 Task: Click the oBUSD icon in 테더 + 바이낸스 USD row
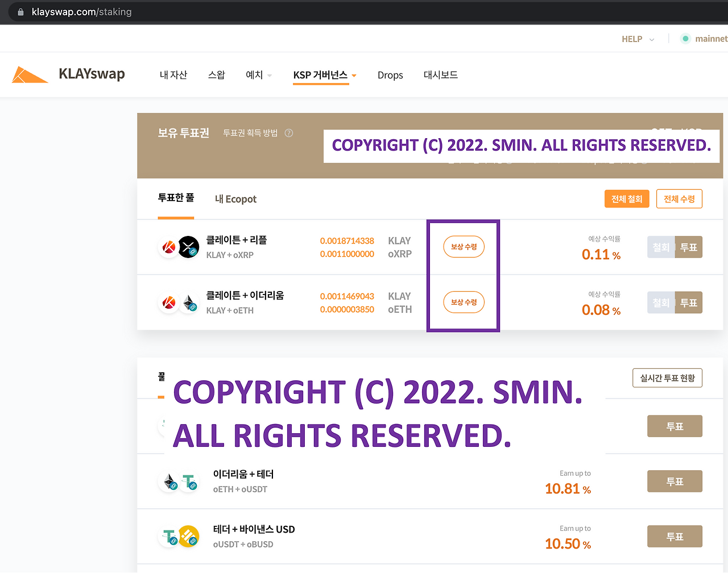(189, 537)
